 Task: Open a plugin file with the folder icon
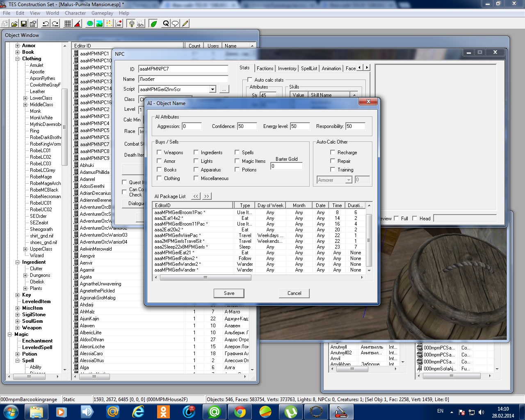coord(14,24)
